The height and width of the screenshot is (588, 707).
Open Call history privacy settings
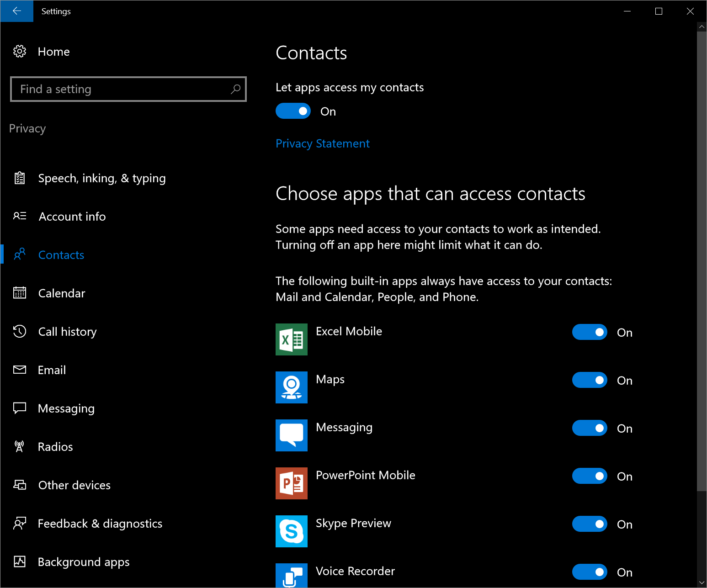pos(67,332)
